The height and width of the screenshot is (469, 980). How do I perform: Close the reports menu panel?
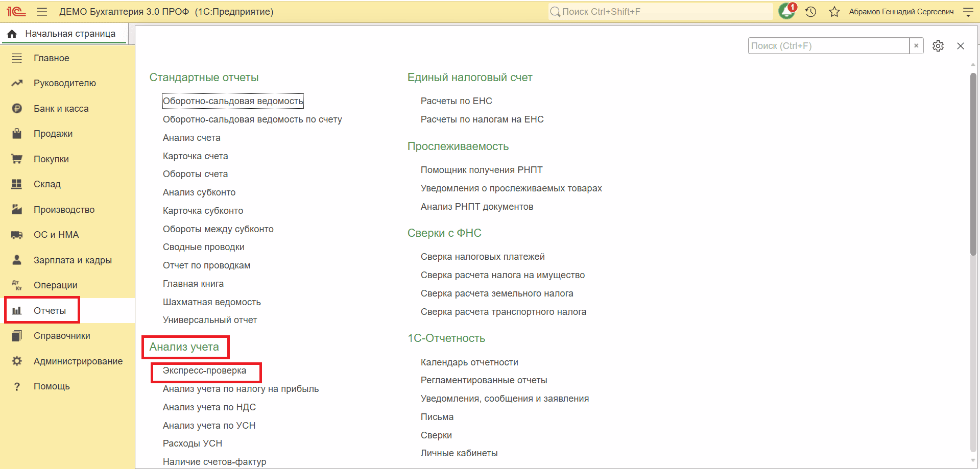[961, 46]
